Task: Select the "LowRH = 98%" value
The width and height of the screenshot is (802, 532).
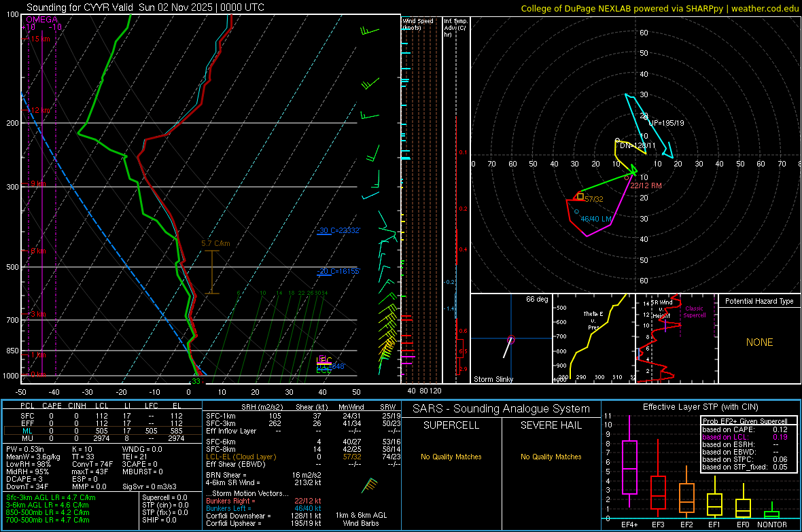Action: coord(29,464)
